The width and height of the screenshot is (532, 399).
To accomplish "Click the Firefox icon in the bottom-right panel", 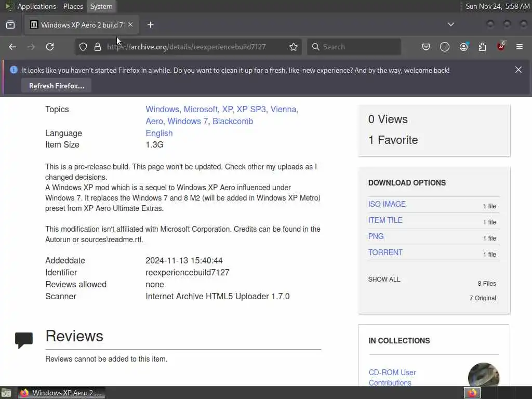I will [472, 393].
